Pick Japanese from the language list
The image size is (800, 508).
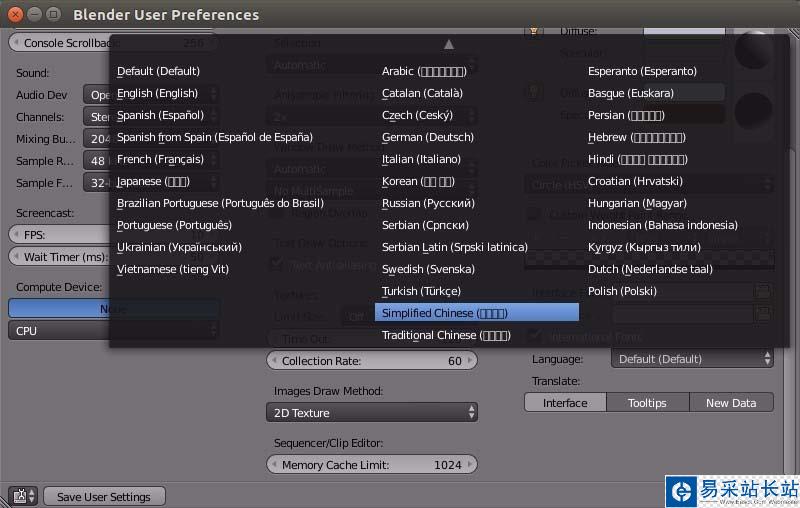point(153,182)
